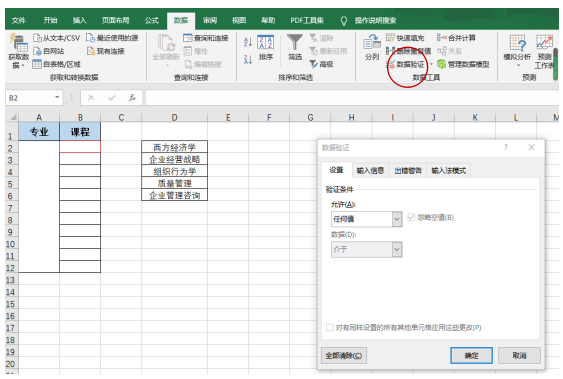Screen dimensions: 563x379
Task: Import data 从文本/CSV
Action: coord(56,38)
